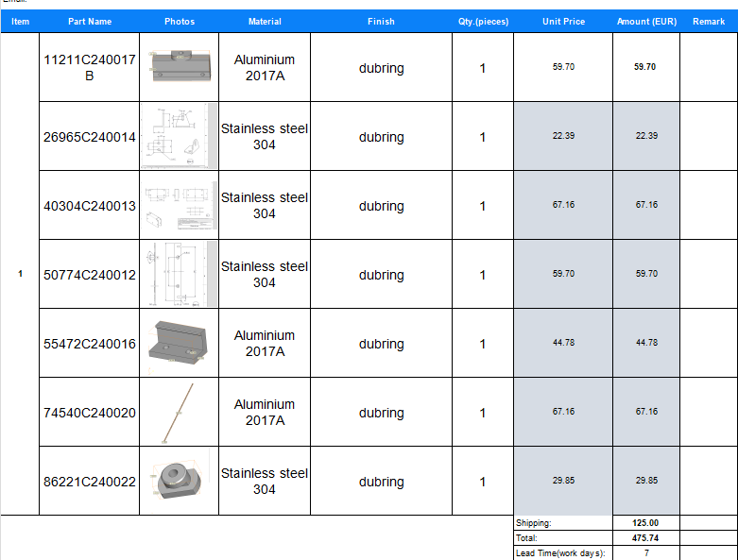Select material cell of 86221C240022
Image resolution: width=738 pixels, height=560 pixels.
[265, 481]
